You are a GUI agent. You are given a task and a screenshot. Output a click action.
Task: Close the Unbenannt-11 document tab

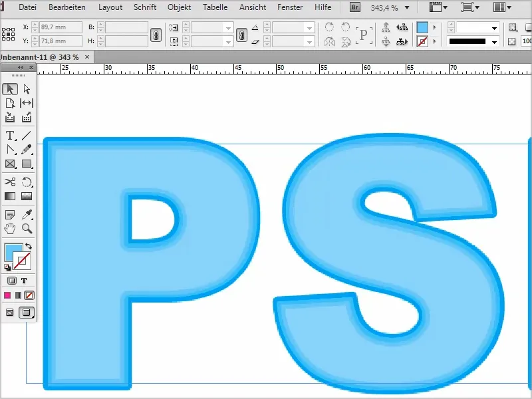pyautogui.click(x=87, y=57)
